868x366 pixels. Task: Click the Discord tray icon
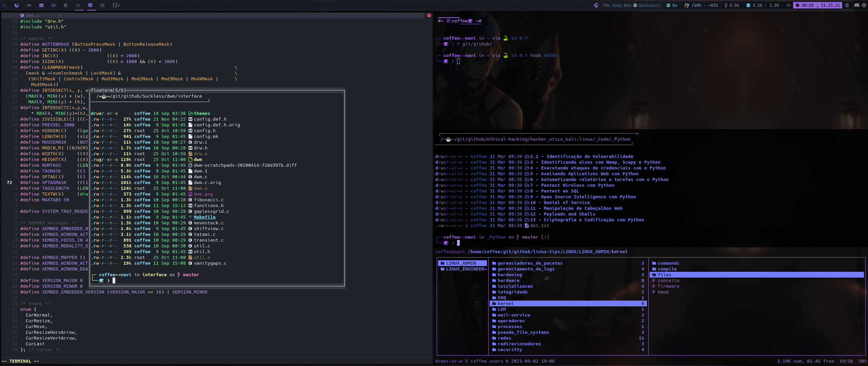coord(856,5)
